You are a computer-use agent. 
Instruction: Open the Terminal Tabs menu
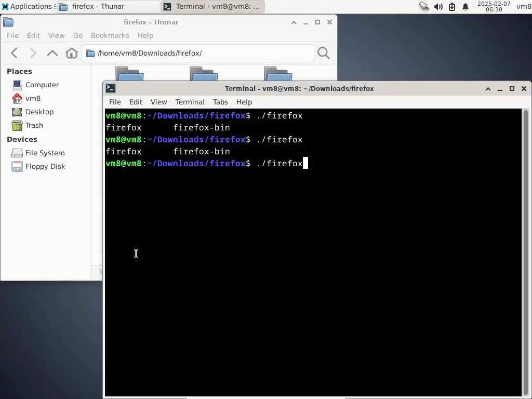(220, 102)
